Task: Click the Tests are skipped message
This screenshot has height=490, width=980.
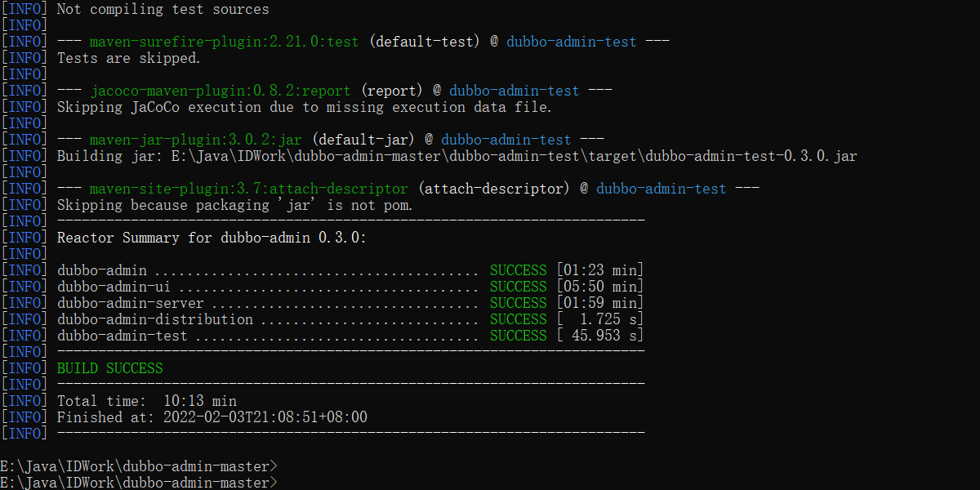Action: coord(128,58)
